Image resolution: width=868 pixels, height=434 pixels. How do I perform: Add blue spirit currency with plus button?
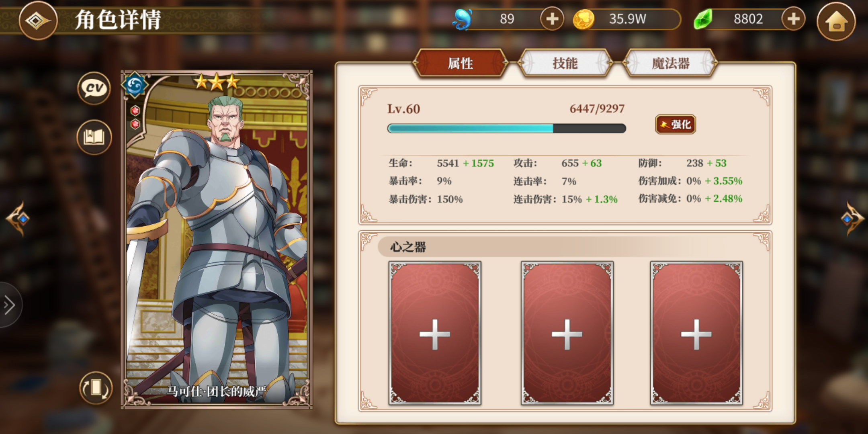tap(552, 19)
